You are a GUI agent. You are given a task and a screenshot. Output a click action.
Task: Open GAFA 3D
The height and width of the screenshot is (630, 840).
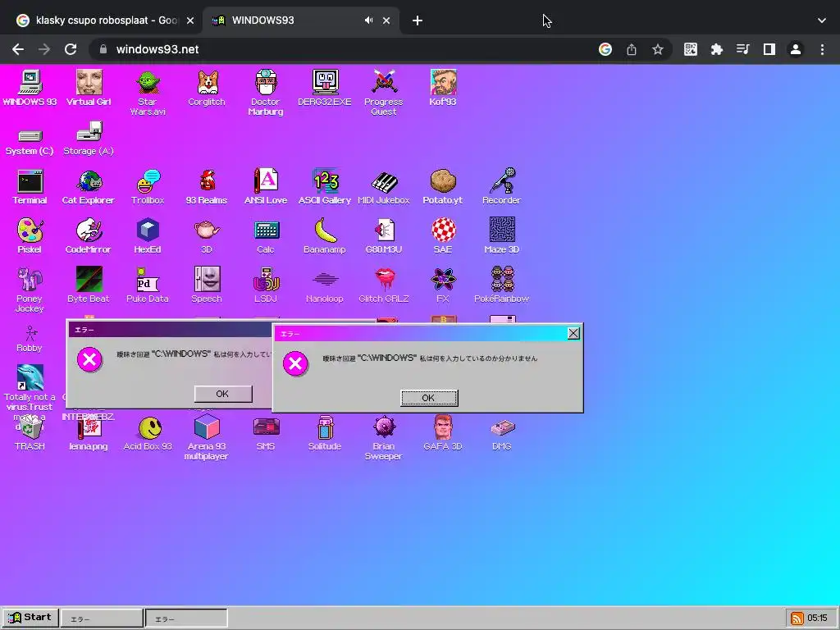(443, 433)
